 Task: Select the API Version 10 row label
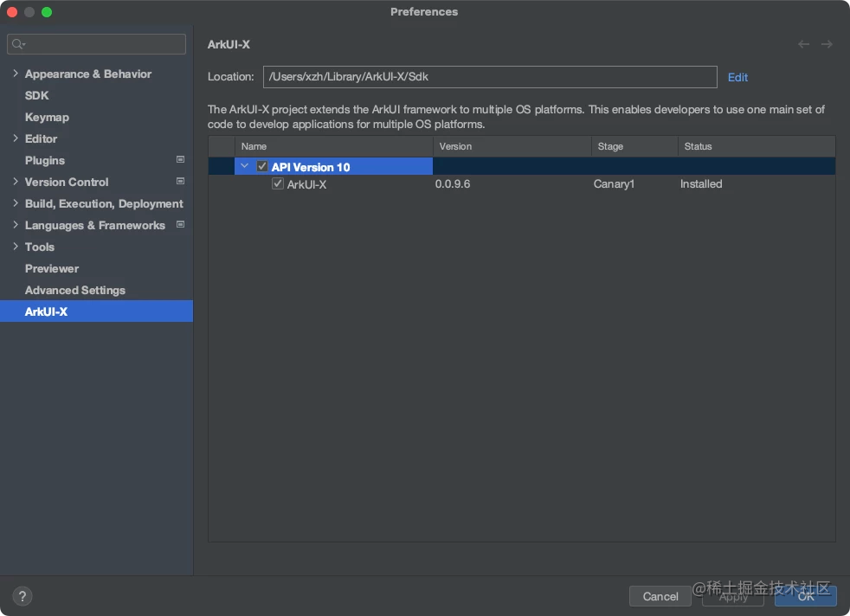coord(311,167)
